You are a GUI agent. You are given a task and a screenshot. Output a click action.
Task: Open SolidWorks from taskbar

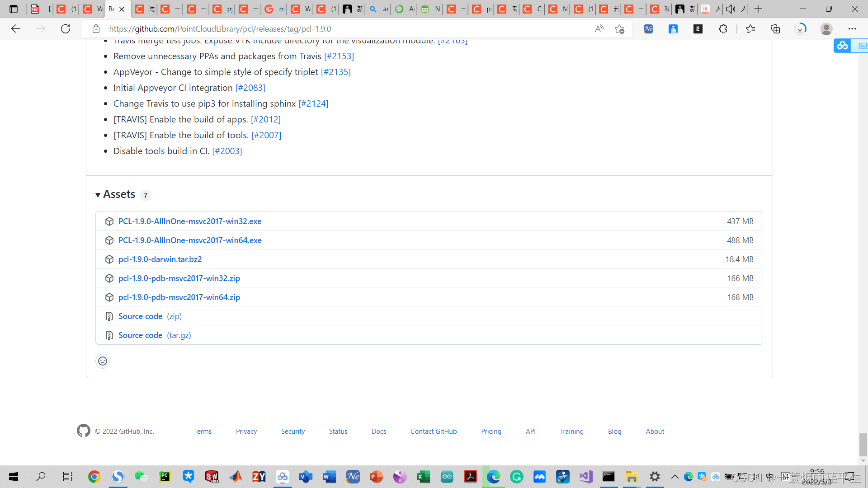pos(212,477)
